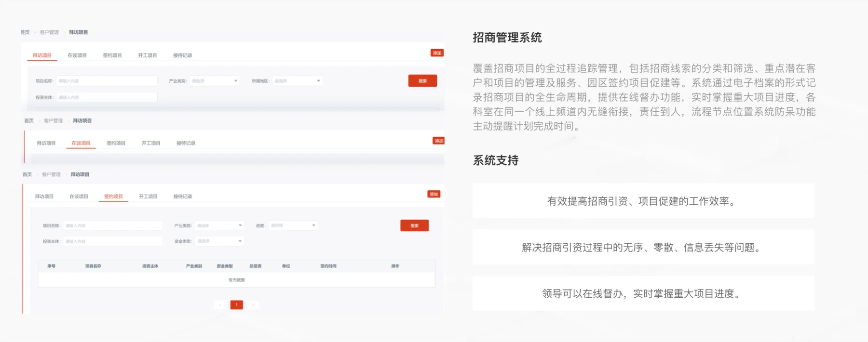This screenshot has width=868, height=342.
Task: Expand the 资金类型 dropdown
Action: [x=219, y=241]
